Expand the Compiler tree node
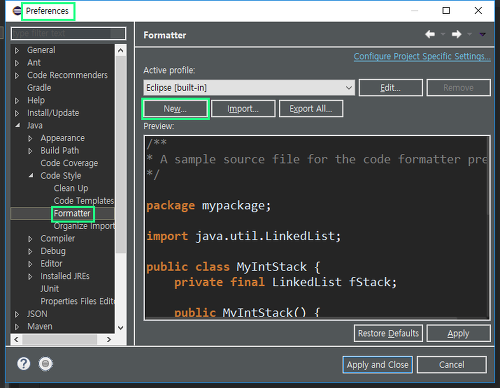 30,239
